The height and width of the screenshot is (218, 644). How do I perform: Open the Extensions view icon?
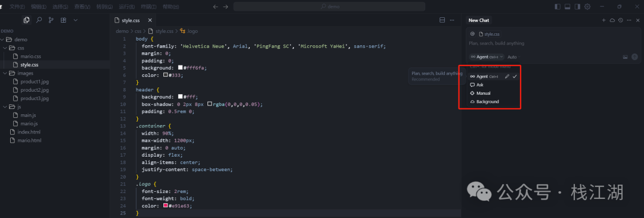click(63, 20)
